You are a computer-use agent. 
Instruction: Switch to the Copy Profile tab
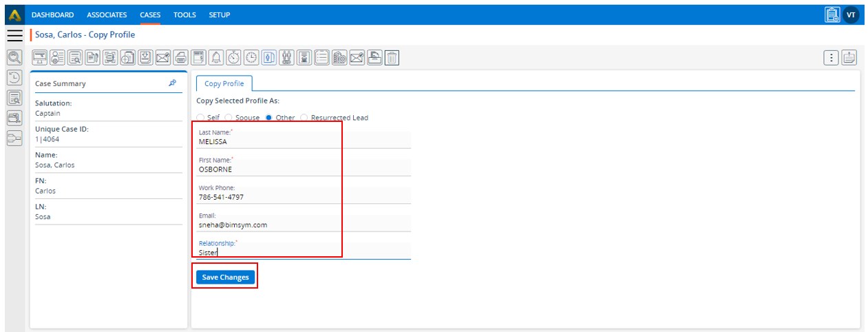point(224,83)
